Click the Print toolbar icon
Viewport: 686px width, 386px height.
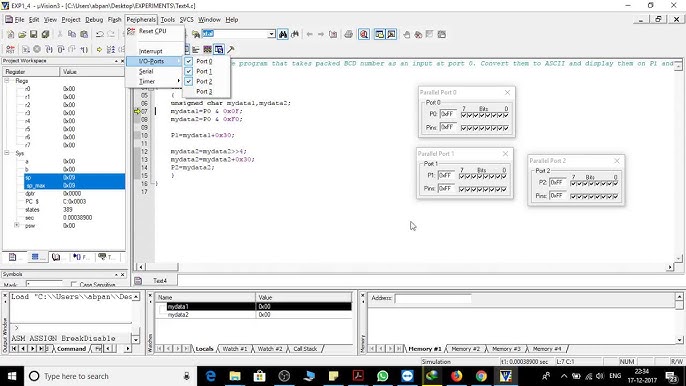348,34
